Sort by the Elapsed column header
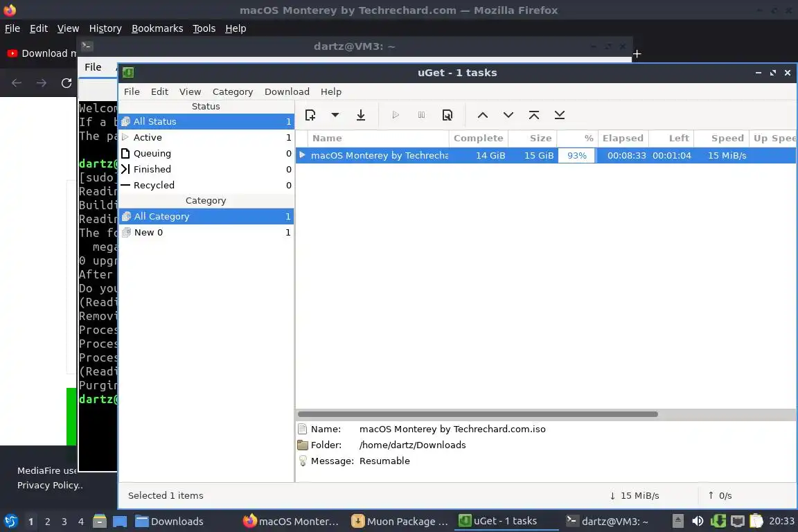The height and width of the screenshot is (532, 798). [623, 138]
